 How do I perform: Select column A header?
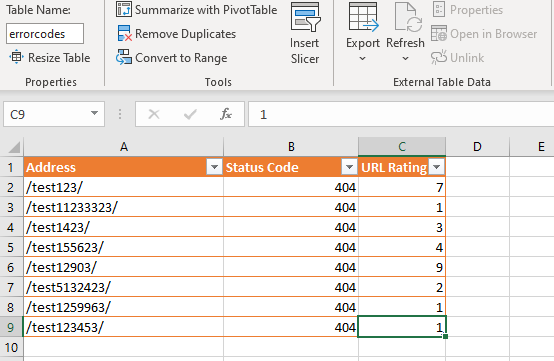coord(124,147)
